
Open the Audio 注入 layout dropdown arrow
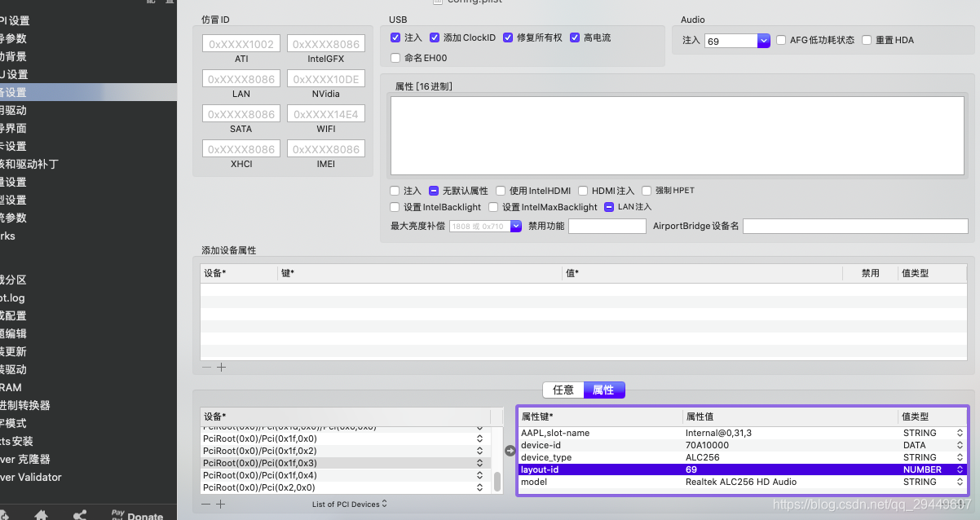tap(764, 41)
